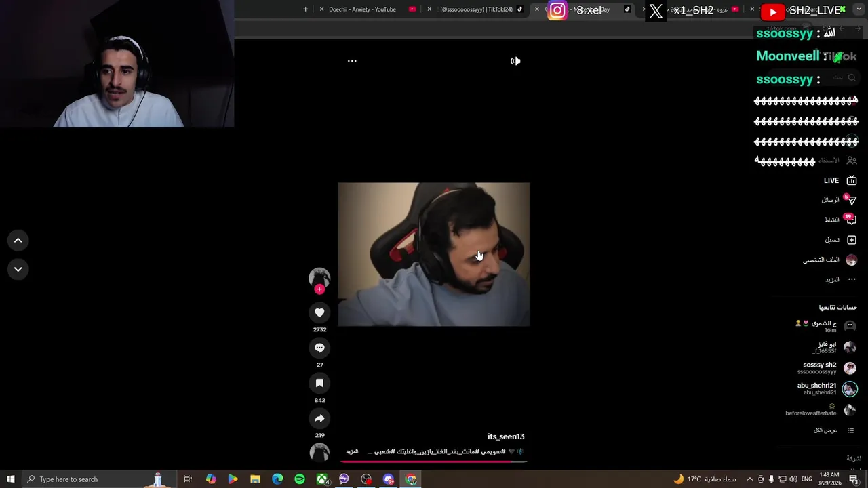868x488 pixels.
Task: Launch Copilot from the taskbar
Action: click(x=211, y=479)
